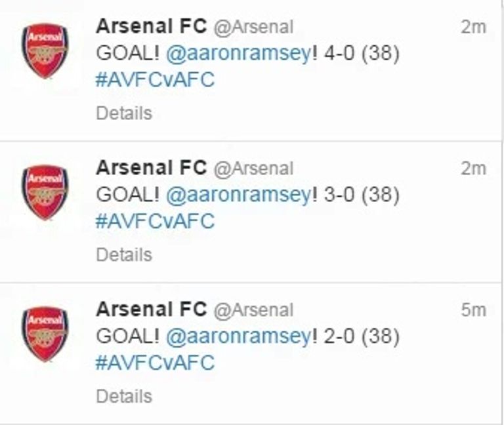Click #AVFCvAFC hashtag in the 3-0 tweet
The height and width of the screenshot is (425, 504).
pos(155,222)
